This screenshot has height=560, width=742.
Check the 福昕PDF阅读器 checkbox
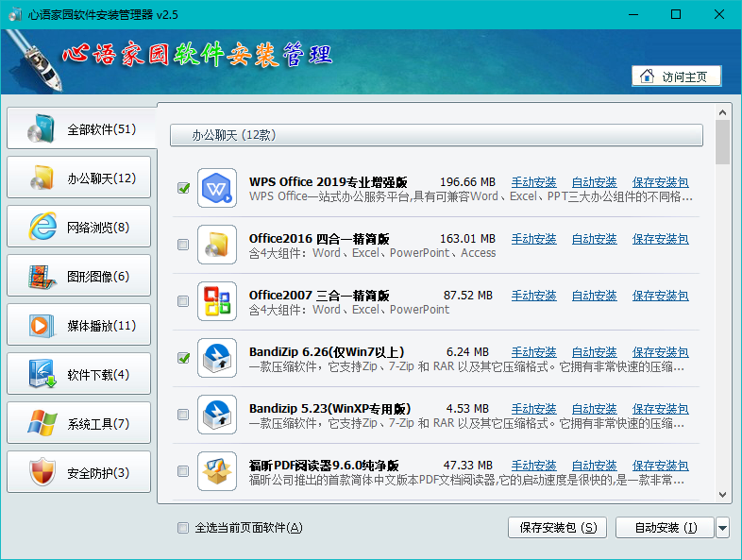(x=183, y=471)
